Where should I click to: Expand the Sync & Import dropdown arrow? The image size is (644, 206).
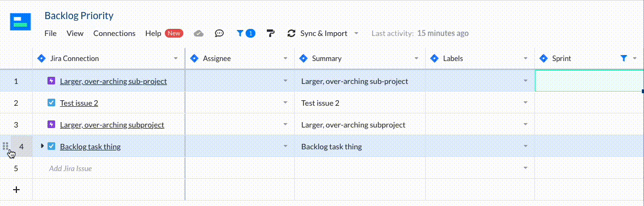click(x=356, y=34)
